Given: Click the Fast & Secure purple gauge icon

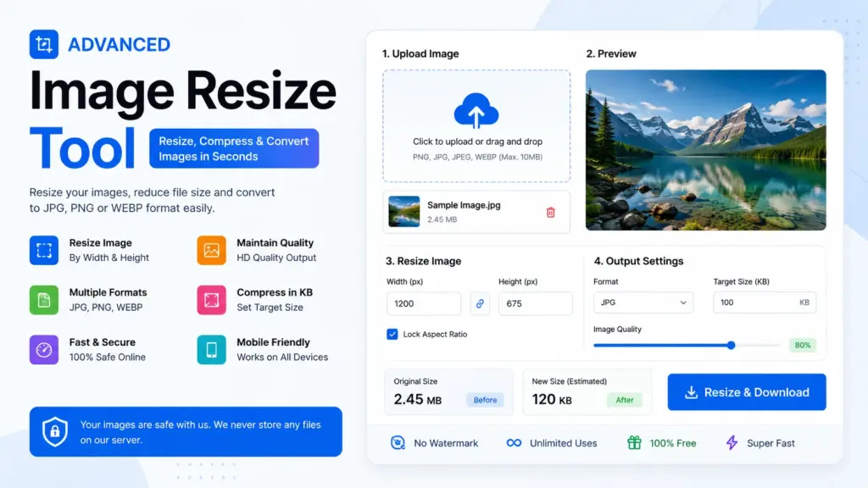Looking at the screenshot, I should pyautogui.click(x=44, y=350).
